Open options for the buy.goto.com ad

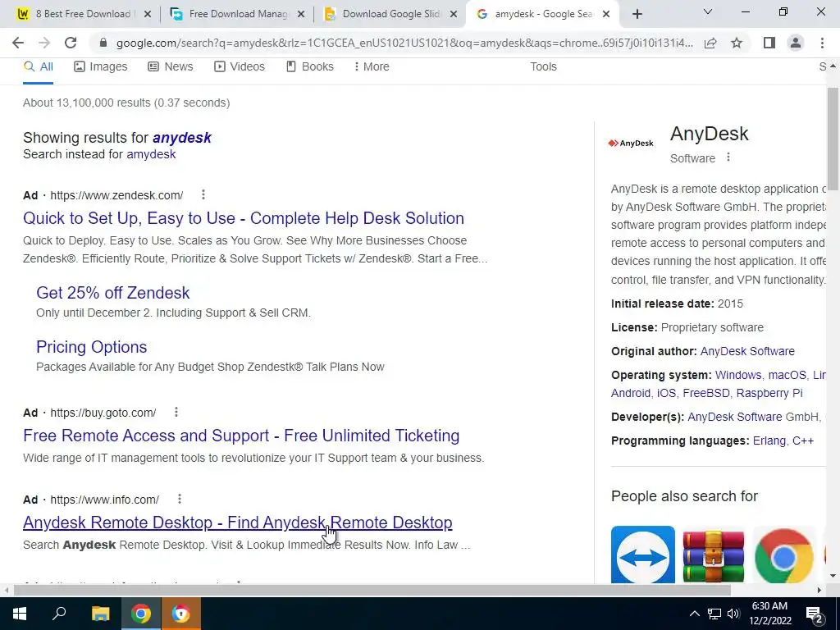(x=176, y=412)
